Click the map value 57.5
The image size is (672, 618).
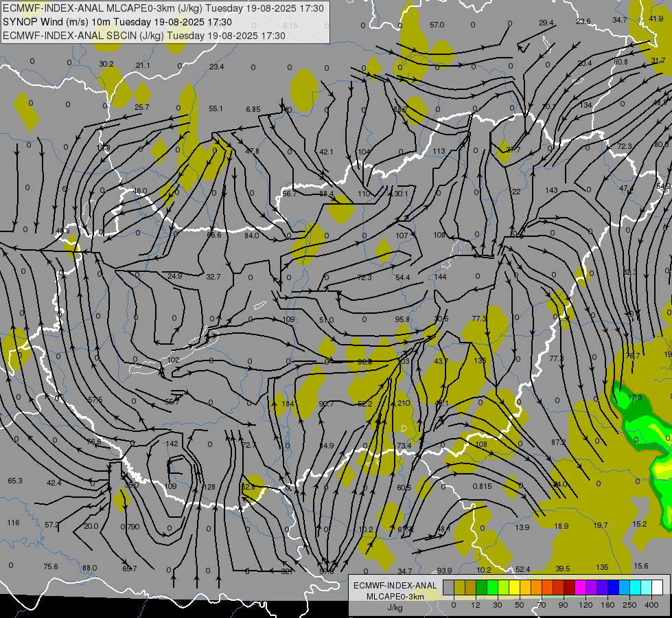pyautogui.click(x=95, y=400)
